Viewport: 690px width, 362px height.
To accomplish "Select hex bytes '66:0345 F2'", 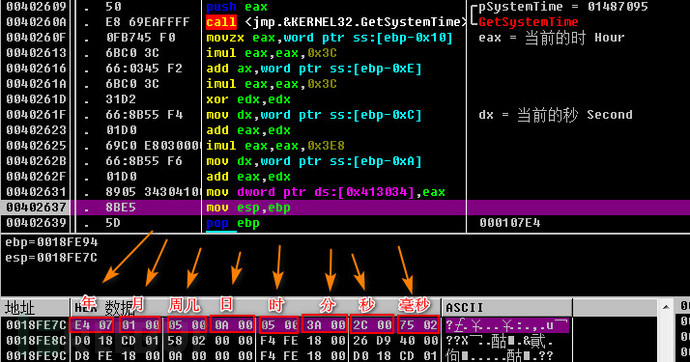I will click(x=143, y=69).
